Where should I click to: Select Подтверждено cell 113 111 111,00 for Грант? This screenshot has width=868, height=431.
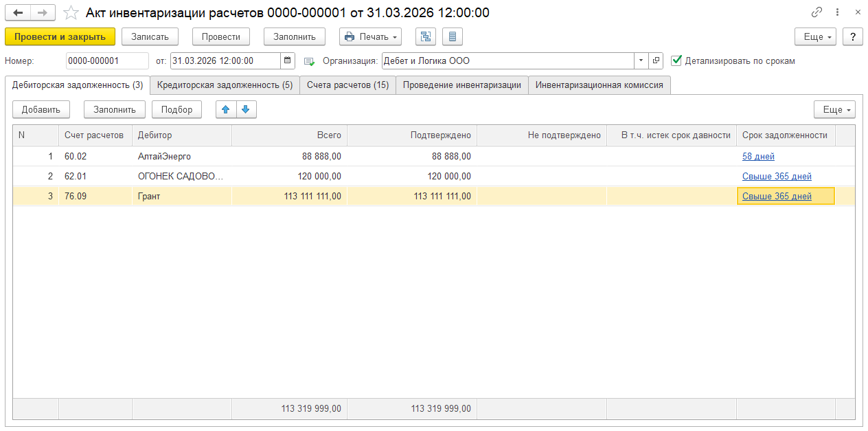tap(412, 197)
